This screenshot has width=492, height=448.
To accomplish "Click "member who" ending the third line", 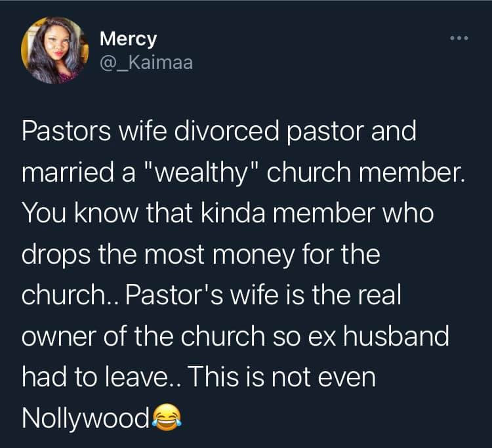I will [354, 213].
